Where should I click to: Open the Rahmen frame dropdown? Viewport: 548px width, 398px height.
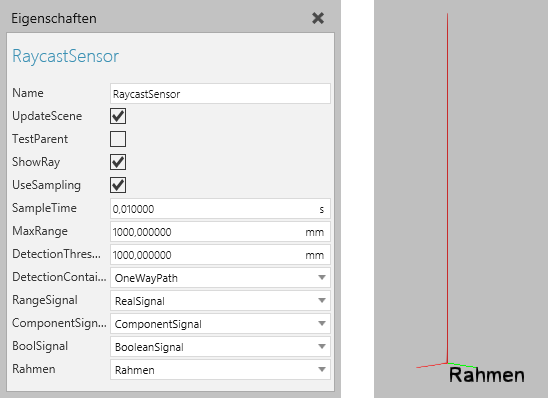[x=220, y=370]
